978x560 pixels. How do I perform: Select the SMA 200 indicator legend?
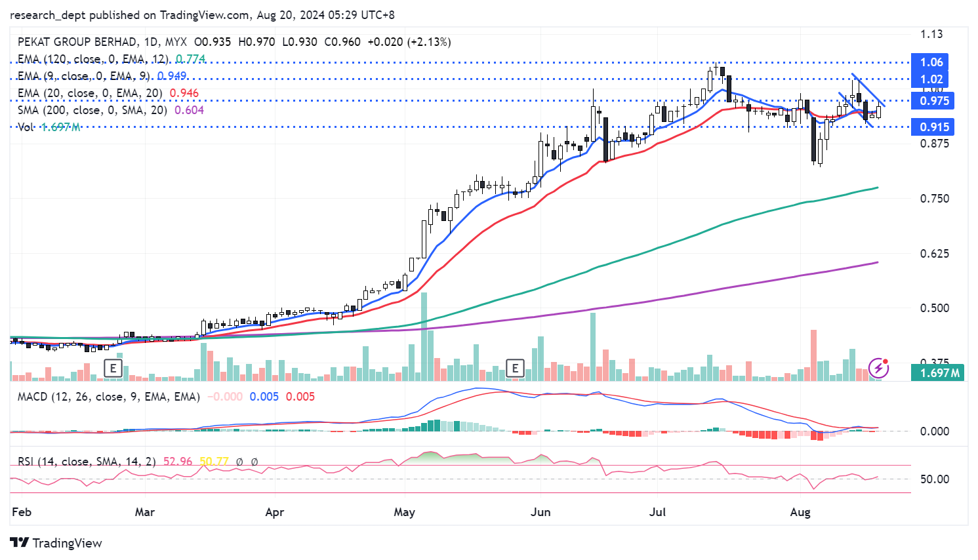[92, 110]
